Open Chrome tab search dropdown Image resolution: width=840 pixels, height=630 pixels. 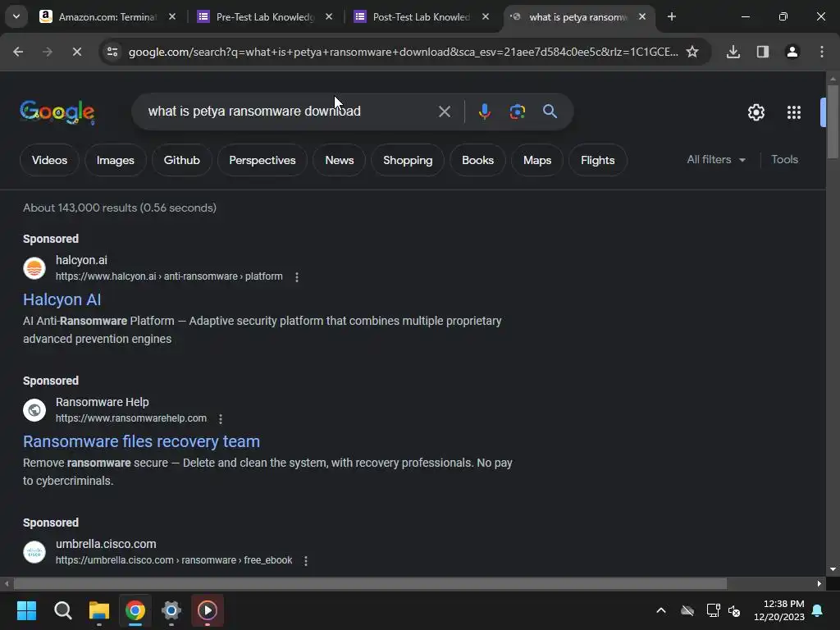(16, 16)
